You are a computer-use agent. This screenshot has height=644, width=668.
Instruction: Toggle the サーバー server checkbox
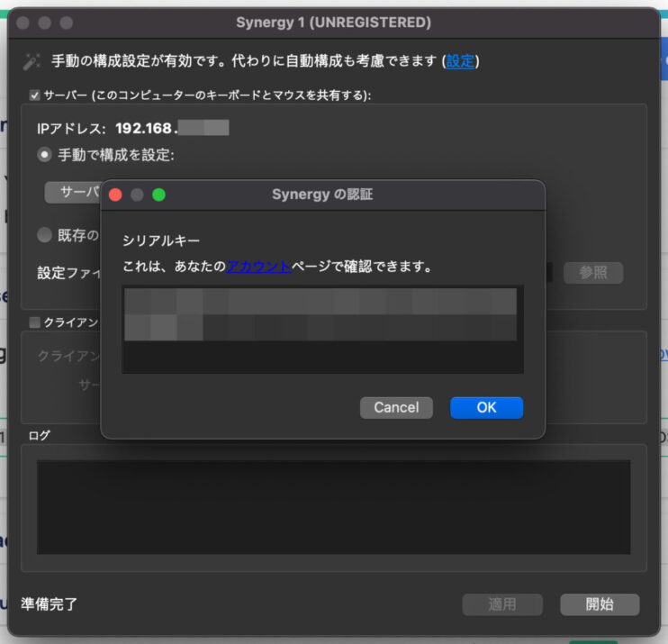tap(35, 95)
